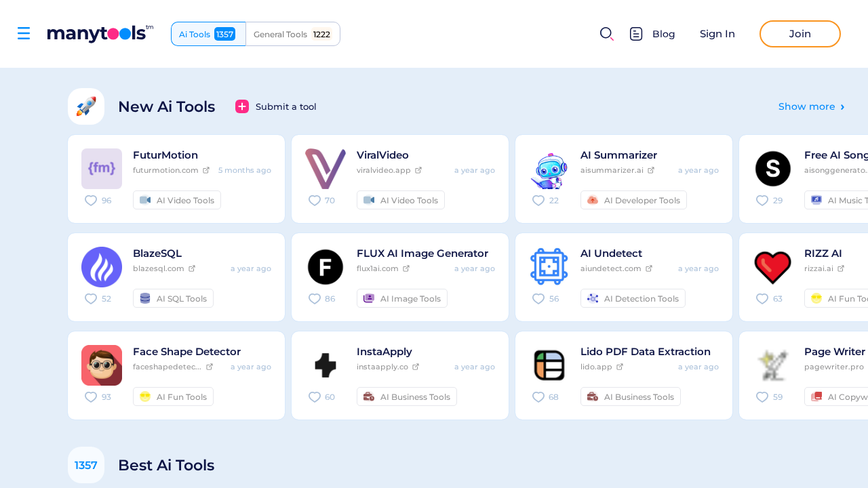This screenshot has height=488, width=868.
Task: Click the FLUX AI Image Generator logo thumbnail
Action: (325, 267)
